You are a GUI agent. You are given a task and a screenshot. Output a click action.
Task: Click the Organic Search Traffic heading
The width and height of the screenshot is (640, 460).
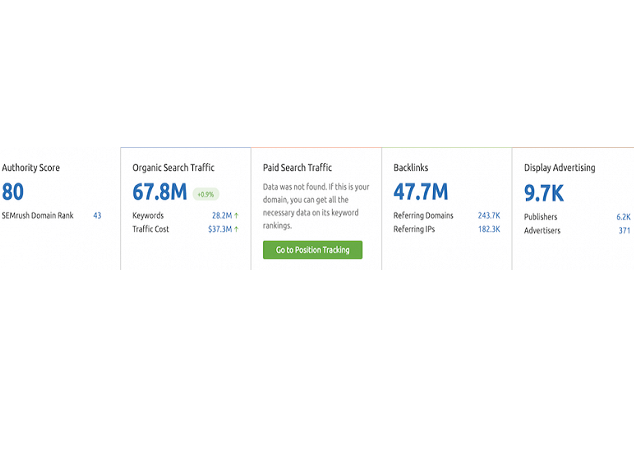pyautogui.click(x=173, y=168)
